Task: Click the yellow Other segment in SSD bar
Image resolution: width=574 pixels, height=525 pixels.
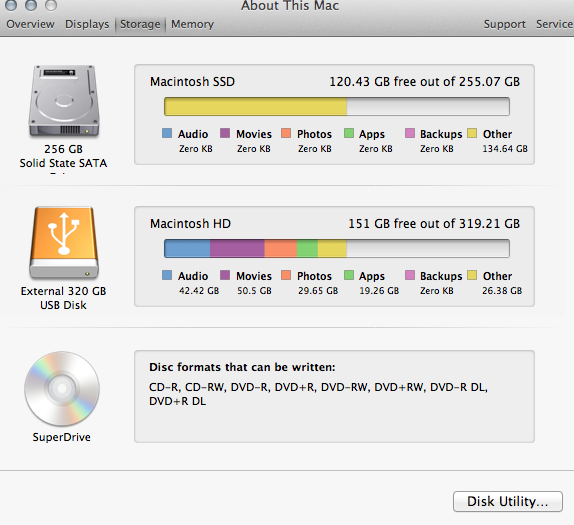Action: [x=256, y=107]
